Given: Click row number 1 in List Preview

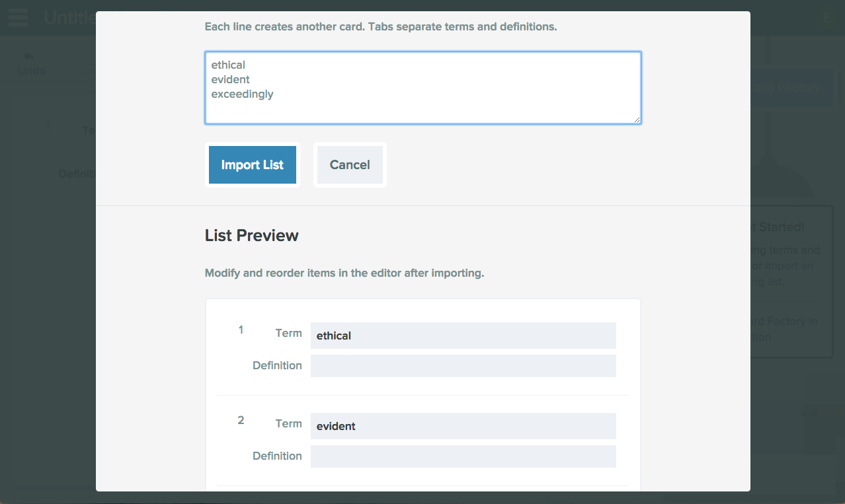Looking at the screenshot, I should coord(241,330).
